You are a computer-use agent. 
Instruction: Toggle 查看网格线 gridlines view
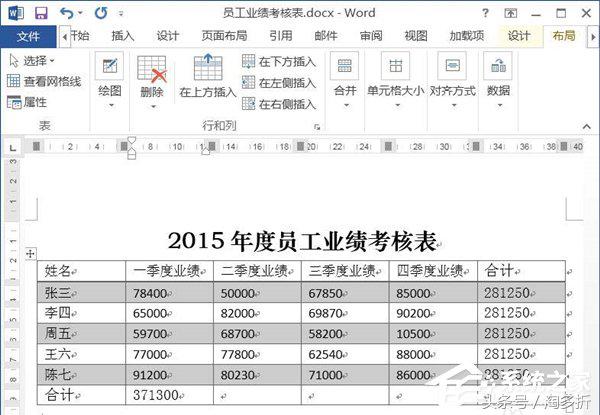(x=44, y=81)
